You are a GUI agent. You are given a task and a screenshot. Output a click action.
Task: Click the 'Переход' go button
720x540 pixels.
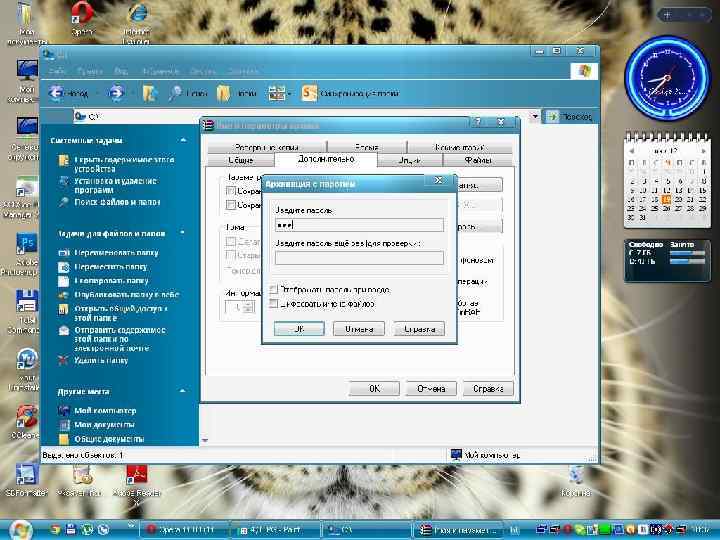tap(569, 117)
